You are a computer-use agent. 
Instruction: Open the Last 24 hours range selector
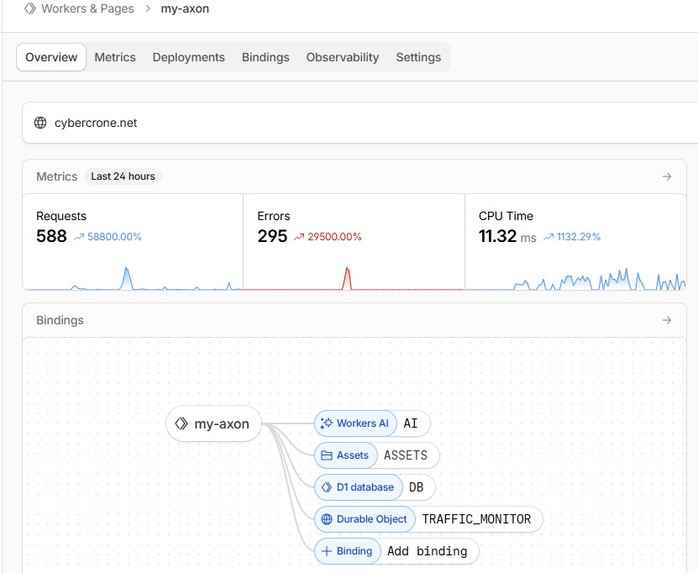pos(123,176)
